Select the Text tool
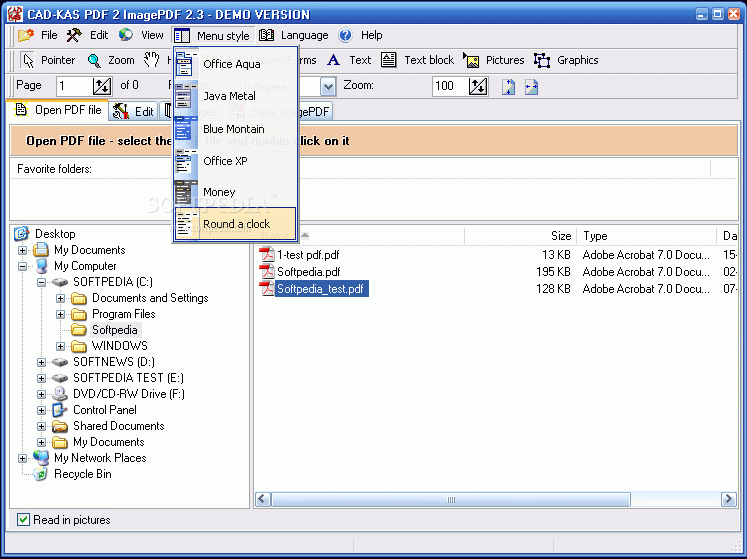 349,60
